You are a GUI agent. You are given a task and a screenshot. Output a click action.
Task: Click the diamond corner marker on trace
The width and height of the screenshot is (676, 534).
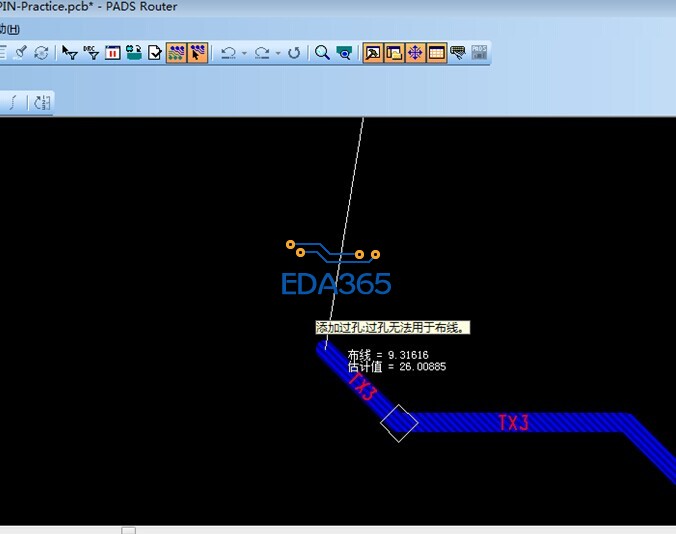click(x=399, y=423)
